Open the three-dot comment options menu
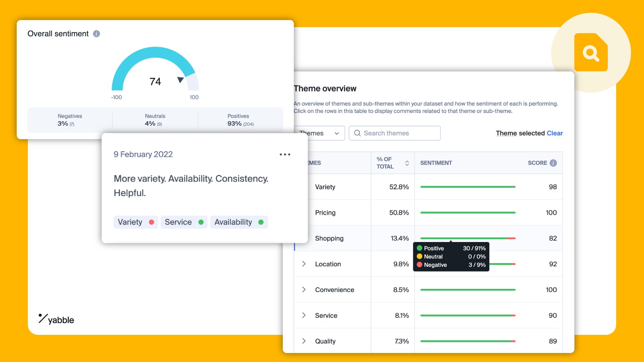The width and height of the screenshot is (644, 362). [x=285, y=155]
